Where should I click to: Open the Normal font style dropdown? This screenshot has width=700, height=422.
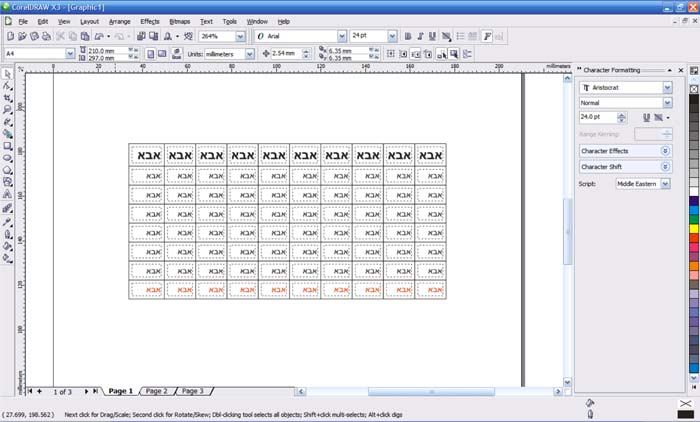pyautogui.click(x=667, y=103)
